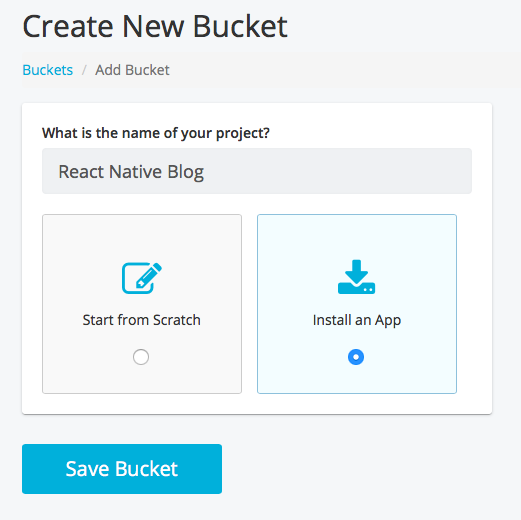Viewport: 521px width, 520px height.
Task: Click the Create New Bucket page heading
Action: pos(155,26)
